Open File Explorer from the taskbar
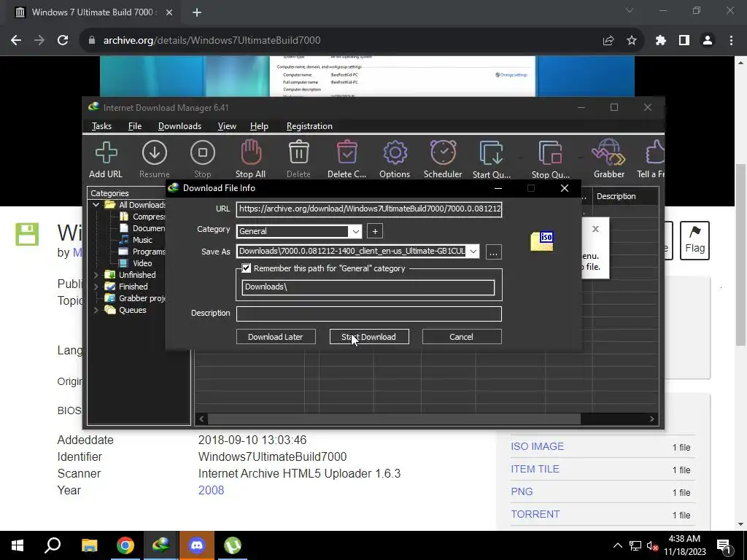The height and width of the screenshot is (560, 747). 89,545
